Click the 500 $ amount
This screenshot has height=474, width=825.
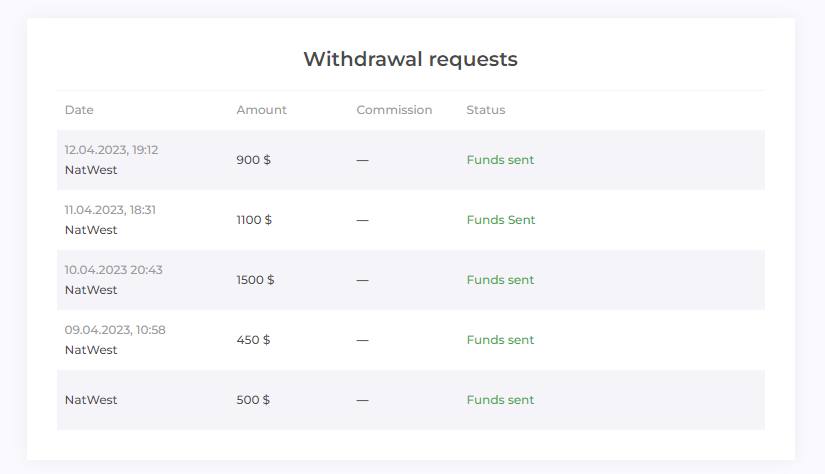[253, 400]
